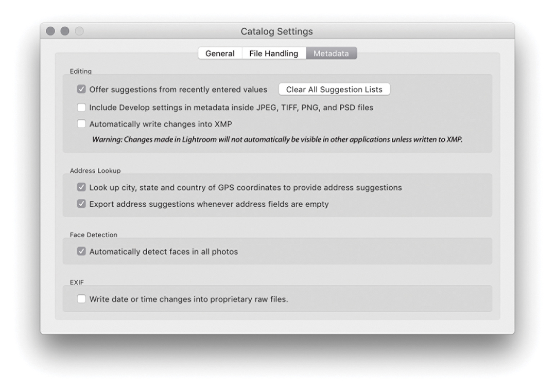Uncheck Export address suggestions checkbox
Viewport: 555px width, 392px height.
81,204
